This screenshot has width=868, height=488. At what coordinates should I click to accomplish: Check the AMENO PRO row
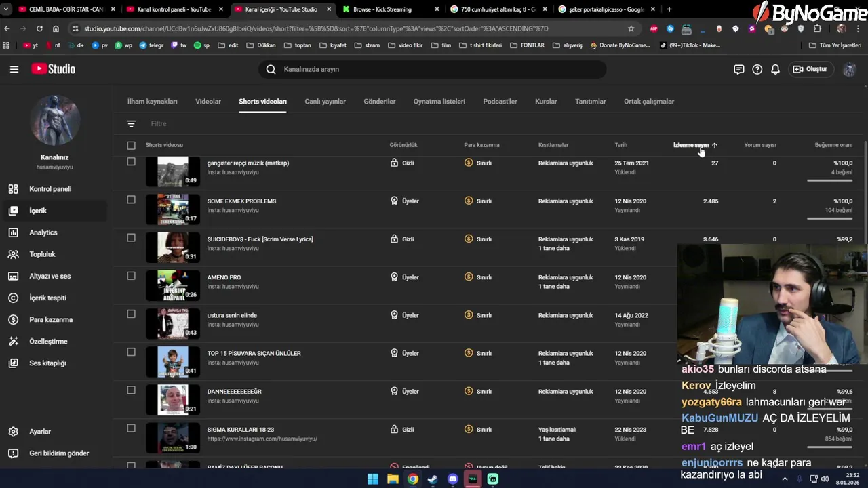tap(131, 276)
